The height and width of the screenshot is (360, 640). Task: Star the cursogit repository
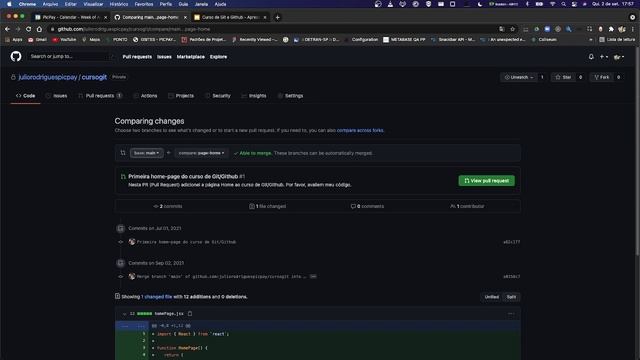click(x=563, y=77)
